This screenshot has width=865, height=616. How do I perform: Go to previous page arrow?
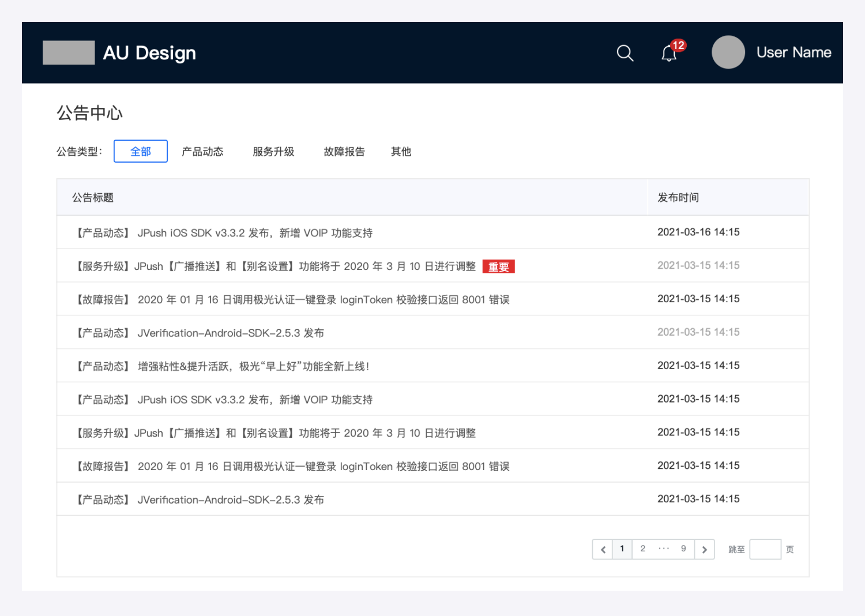[x=603, y=549]
